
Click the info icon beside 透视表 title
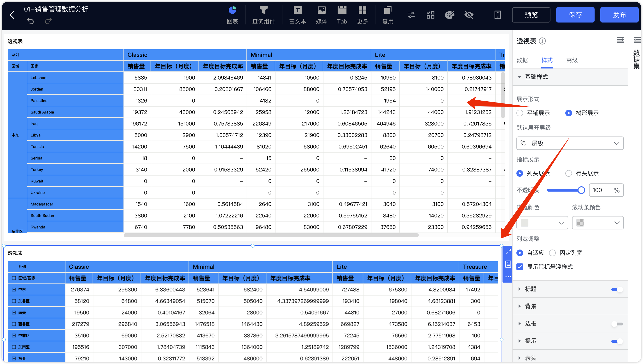542,41
